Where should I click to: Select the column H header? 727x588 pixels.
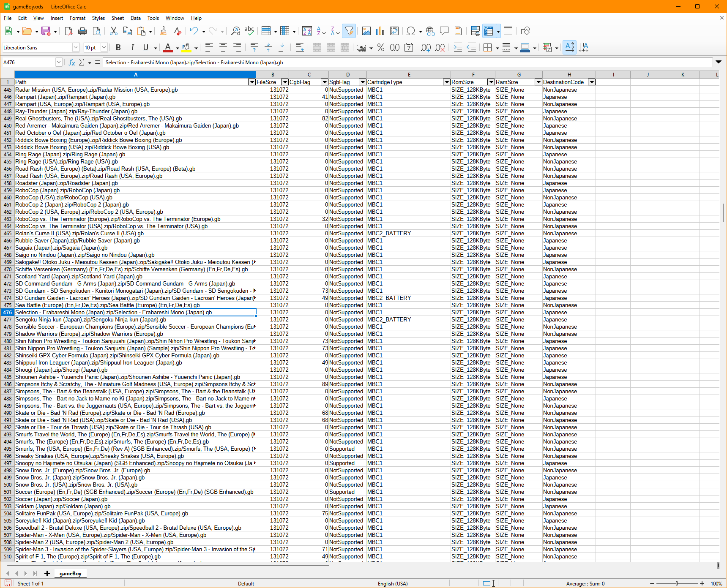tap(569, 75)
